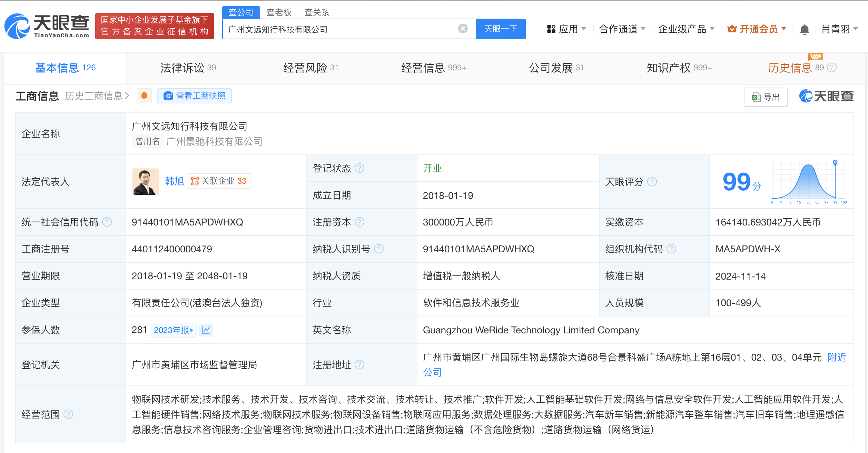Image resolution: width=868 pixels, height=453 pixels.
Task: Clear the search box with X icon
Action: pos(463,29)
